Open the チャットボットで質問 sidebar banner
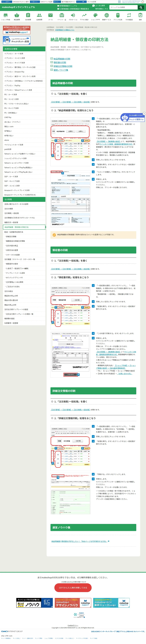Image resolution: width=146 pixels, height=644 pixels. coord(17,40)
